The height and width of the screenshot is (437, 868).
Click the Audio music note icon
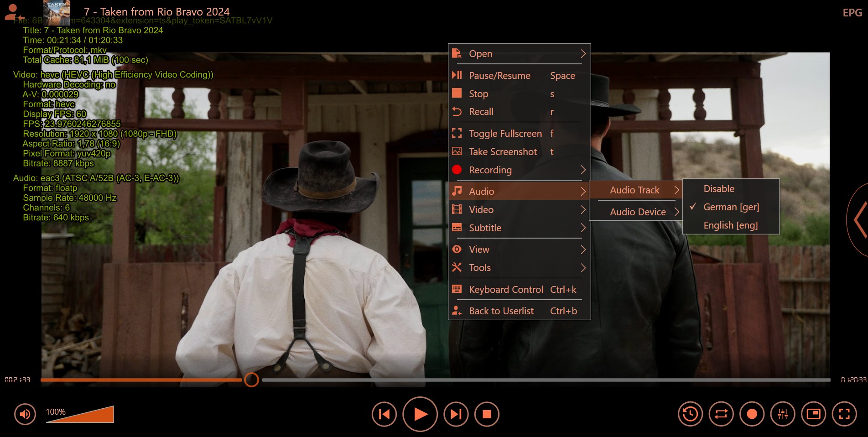click(x=457, y=191)
